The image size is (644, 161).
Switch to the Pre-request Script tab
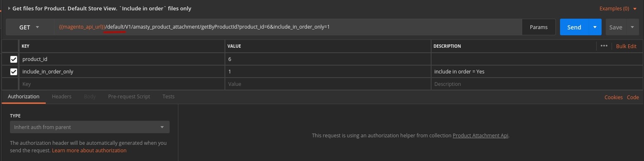(129, 96)
